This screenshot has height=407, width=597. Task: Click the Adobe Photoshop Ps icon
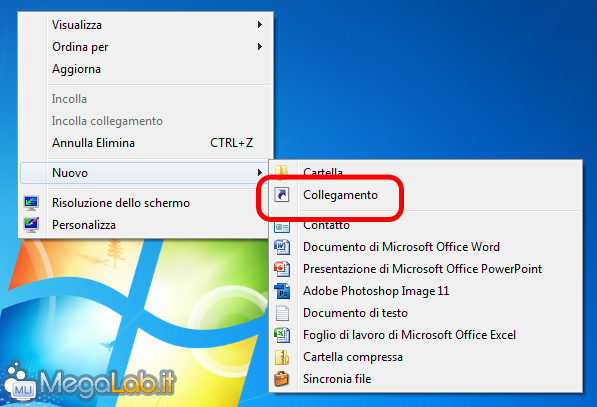coord(282,291)
